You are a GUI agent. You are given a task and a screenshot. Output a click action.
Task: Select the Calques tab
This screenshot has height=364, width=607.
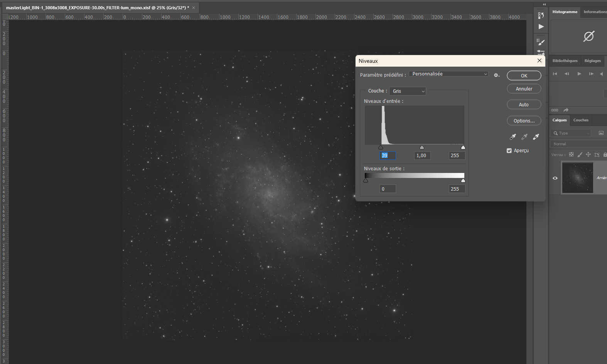click(x=560, y=120)
